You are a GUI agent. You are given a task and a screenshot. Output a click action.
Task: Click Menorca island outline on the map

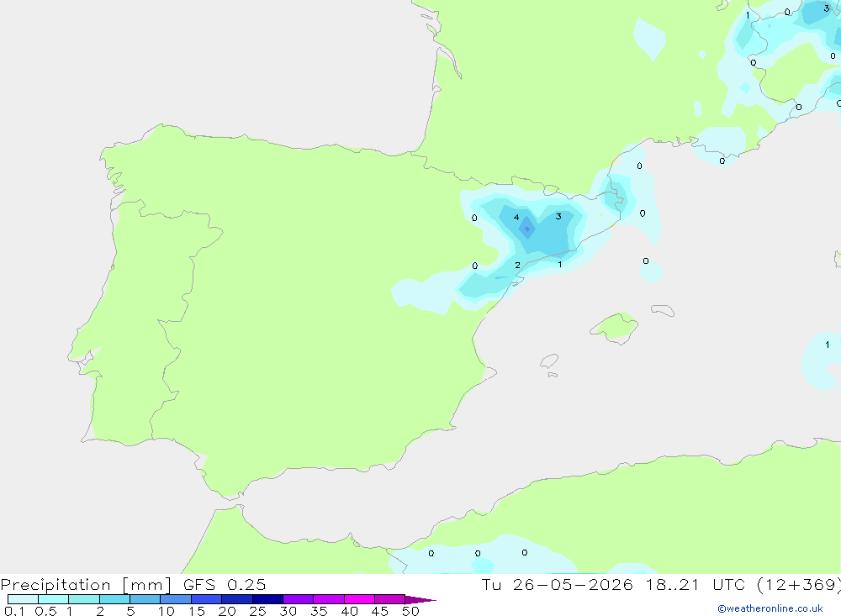(663, 310)
